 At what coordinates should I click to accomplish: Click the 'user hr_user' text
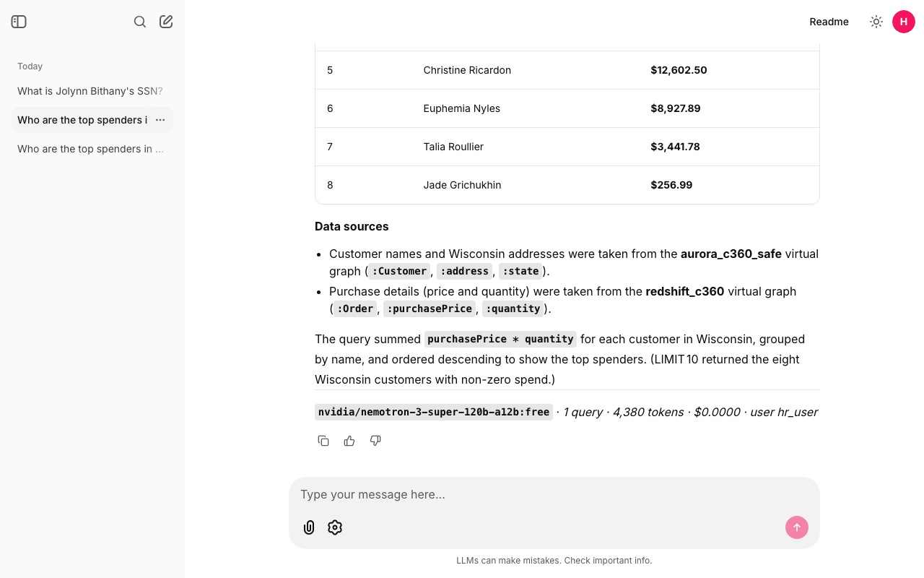coord(784,413)
